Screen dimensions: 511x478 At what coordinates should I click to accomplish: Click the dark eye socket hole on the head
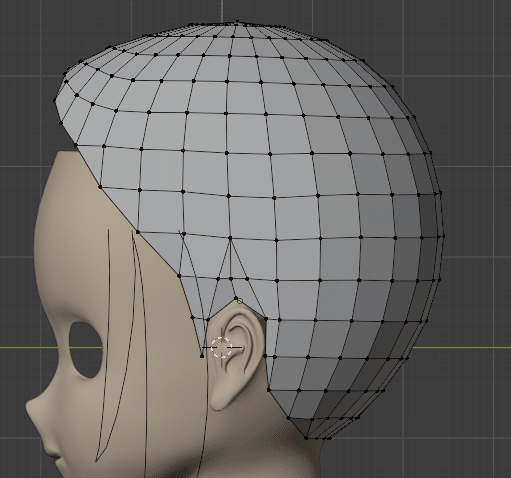[85, 350]
